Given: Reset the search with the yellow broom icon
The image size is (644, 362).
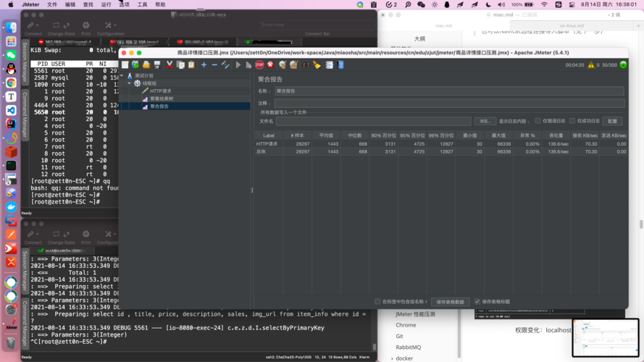Looking at the screenshot, I should pyautogui.click(x=317, y=65).
